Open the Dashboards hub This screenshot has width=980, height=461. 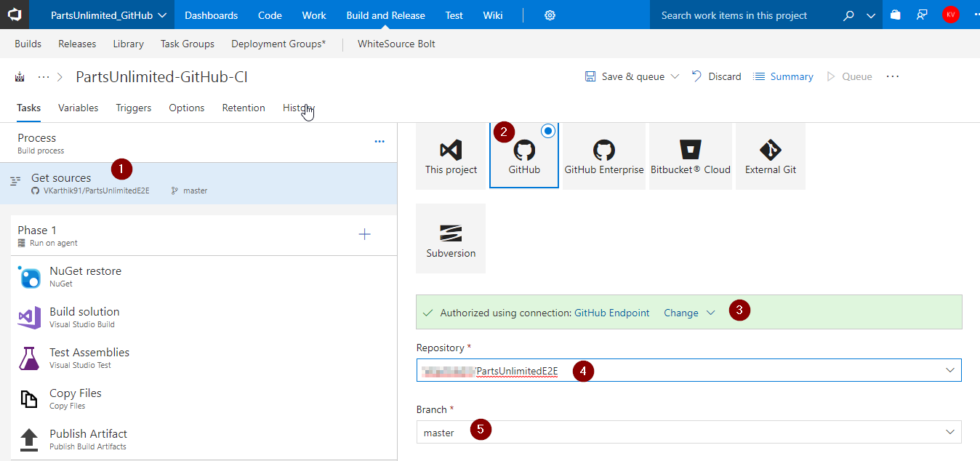pyautogui.click(x=212, y=15)
